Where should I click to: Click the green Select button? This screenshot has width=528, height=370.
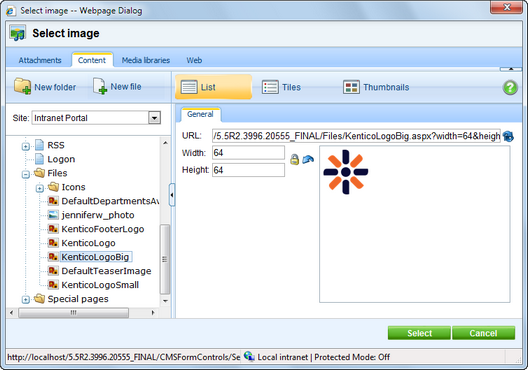tap(419, 333)
